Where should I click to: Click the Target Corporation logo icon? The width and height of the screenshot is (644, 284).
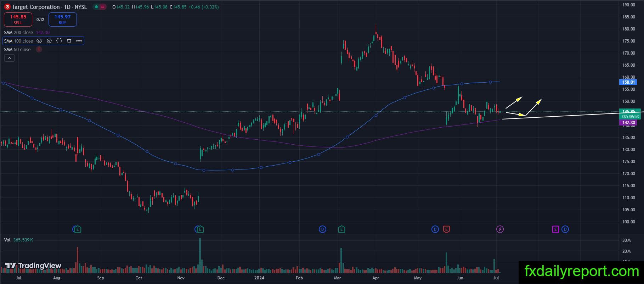(7, 7)
